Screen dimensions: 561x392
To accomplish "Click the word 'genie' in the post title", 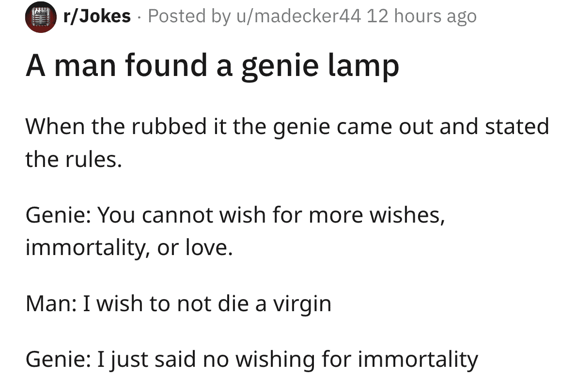I will pos(280,67).
